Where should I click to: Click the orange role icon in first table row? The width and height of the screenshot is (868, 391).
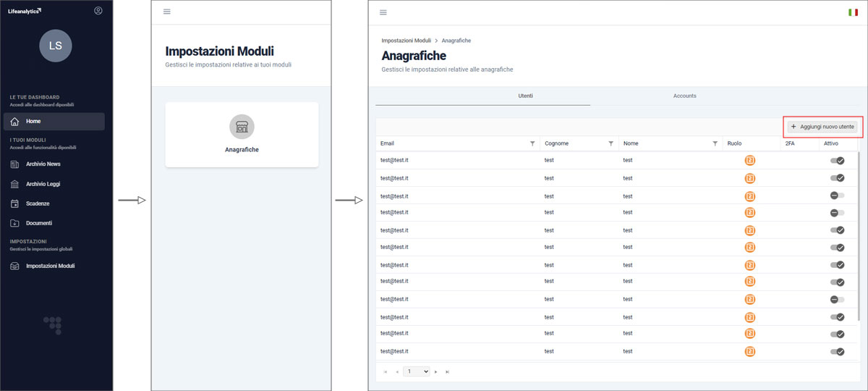coord(750,160)
